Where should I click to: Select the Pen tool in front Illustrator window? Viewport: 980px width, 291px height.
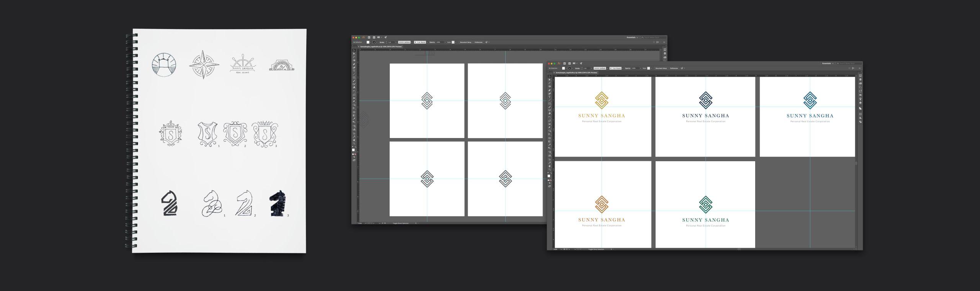(550, 90)
